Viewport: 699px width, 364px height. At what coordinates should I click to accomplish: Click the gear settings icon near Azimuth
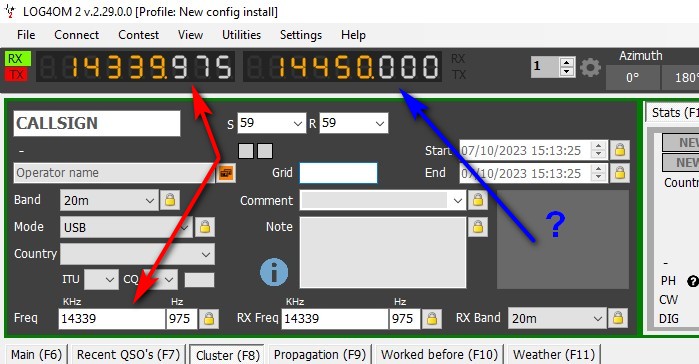[590, 68]
